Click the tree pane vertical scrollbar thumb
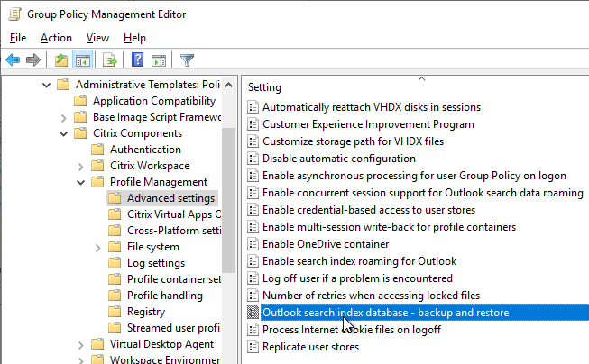Screen dimensions: 589x364 [x=228, y=200]
